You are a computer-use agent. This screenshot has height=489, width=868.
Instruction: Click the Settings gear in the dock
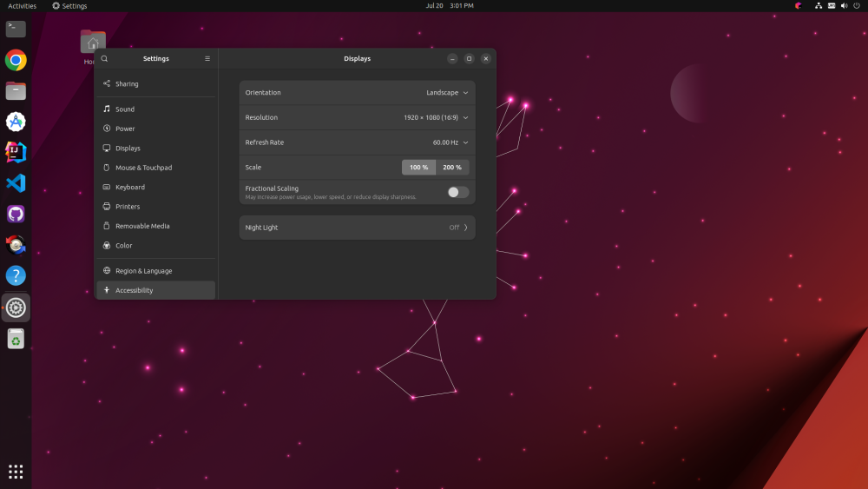tap(16, 307)
